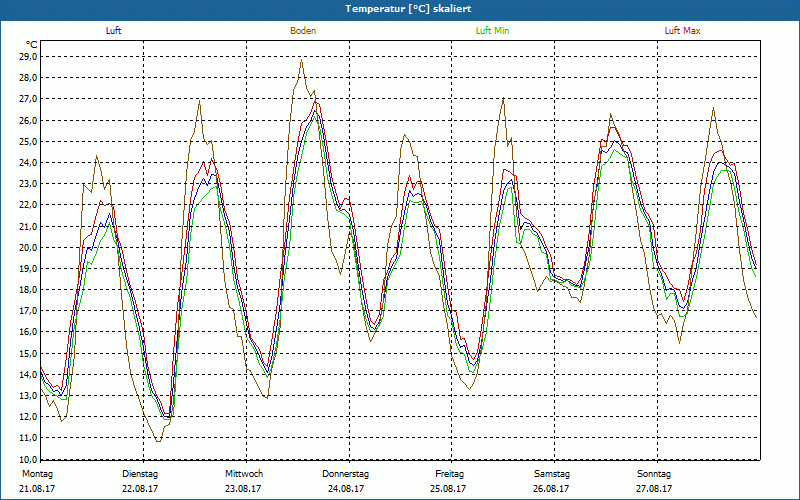Click the '24,0' y-axis value
The height and width of the screenshot is (500, 800).
(28, 163)
